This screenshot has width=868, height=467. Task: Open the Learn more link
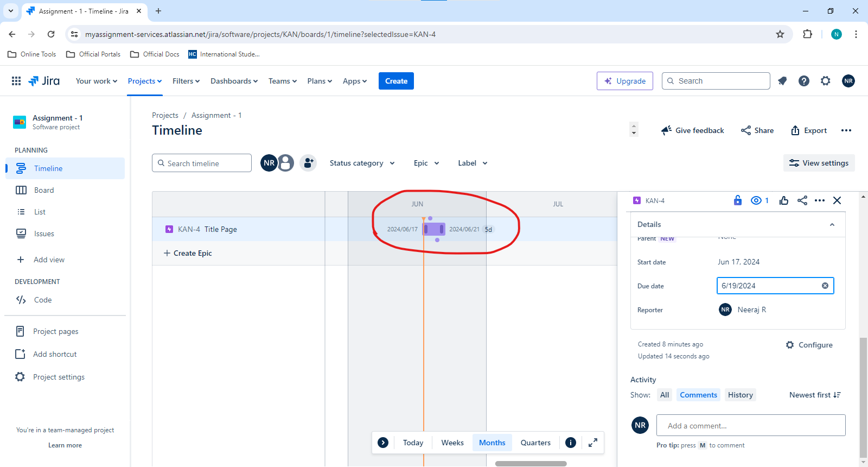65,445
